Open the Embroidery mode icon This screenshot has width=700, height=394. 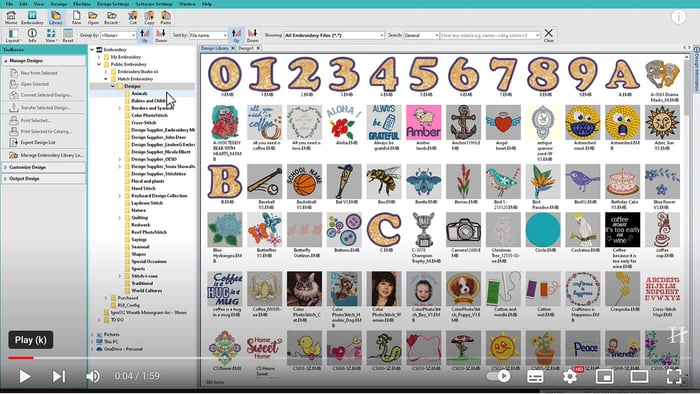click(x=32, y=17)
